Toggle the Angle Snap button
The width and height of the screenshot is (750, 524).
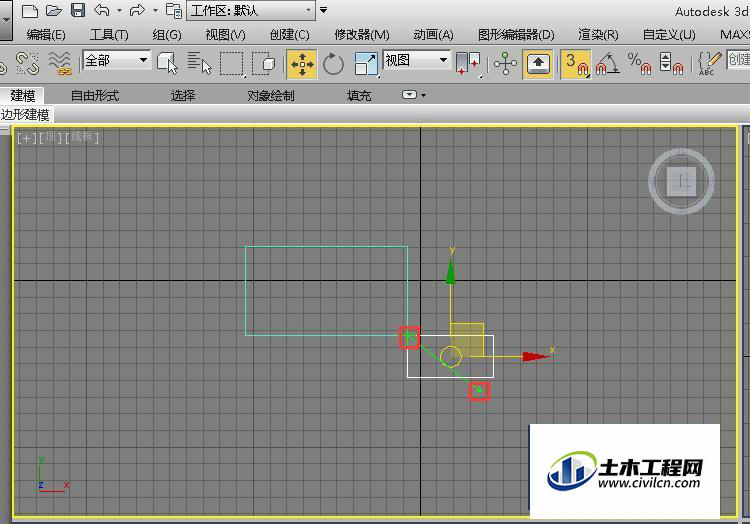pyautogui.click(x=607, y=64)
